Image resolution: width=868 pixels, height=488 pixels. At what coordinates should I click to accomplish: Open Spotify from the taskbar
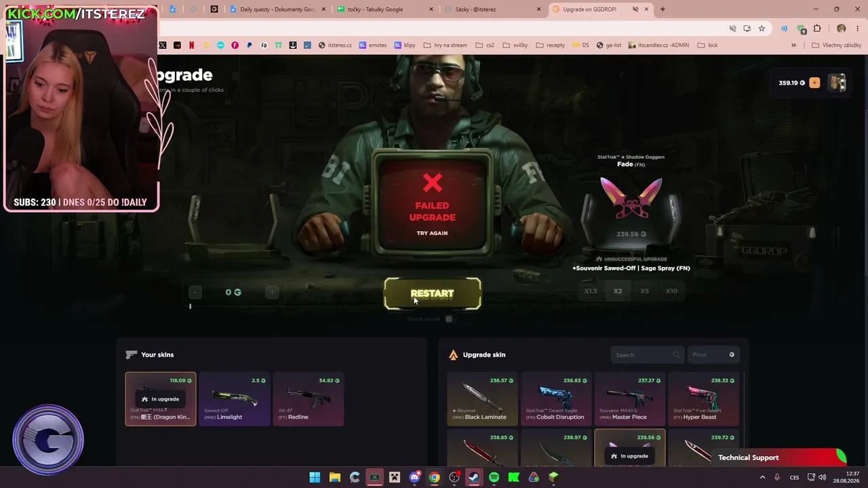click(x=494, y=477)
